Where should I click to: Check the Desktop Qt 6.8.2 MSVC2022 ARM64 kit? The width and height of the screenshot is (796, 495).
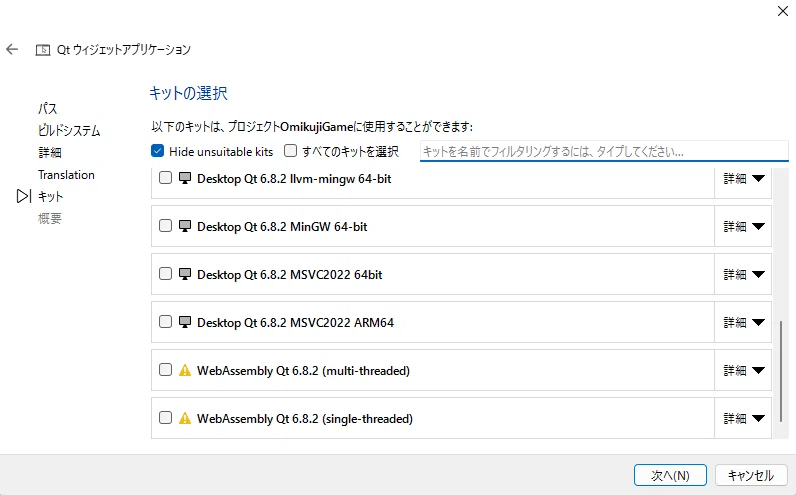[x=165, y=321]
